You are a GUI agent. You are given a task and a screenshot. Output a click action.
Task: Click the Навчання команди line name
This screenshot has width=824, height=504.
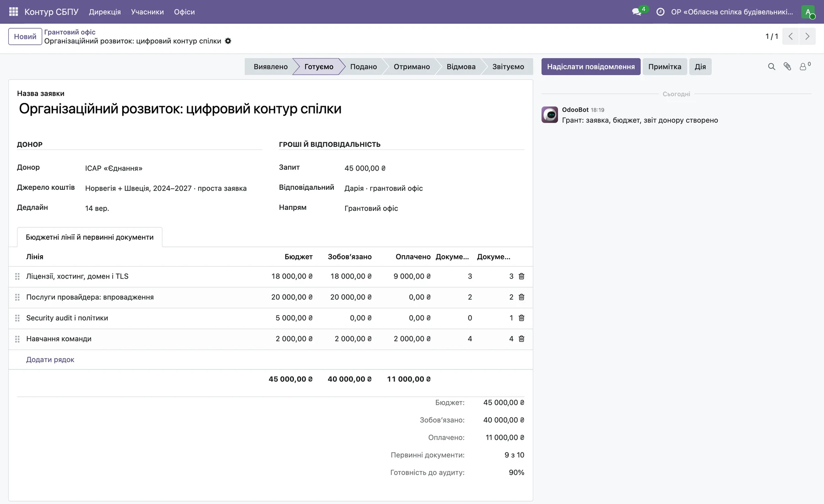pyautogui.click(x=59, y=339)
